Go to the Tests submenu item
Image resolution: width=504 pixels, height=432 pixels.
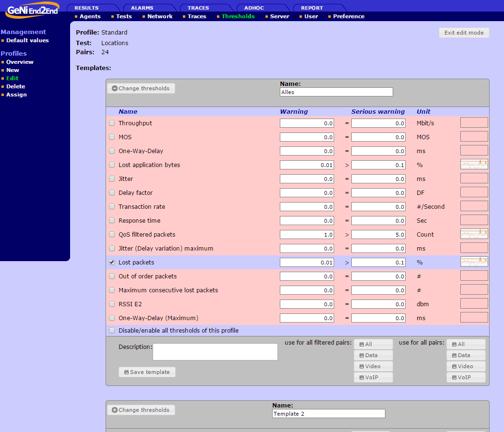pyautogui.click(x=124, y=16)
